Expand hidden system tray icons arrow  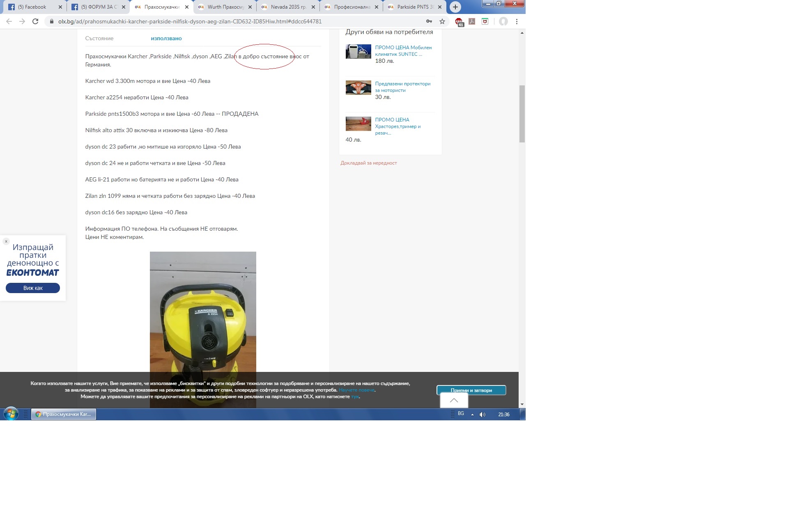[x=472, y=415]
